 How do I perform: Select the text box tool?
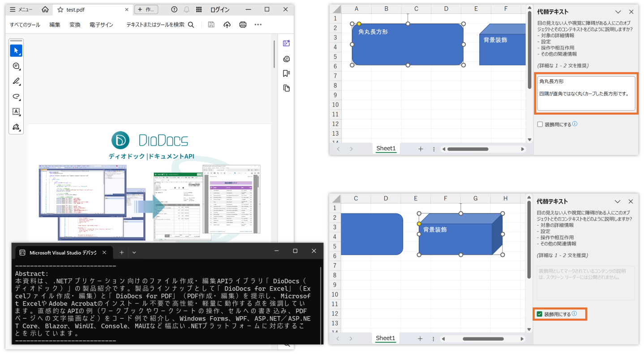(x=16, y=111)
